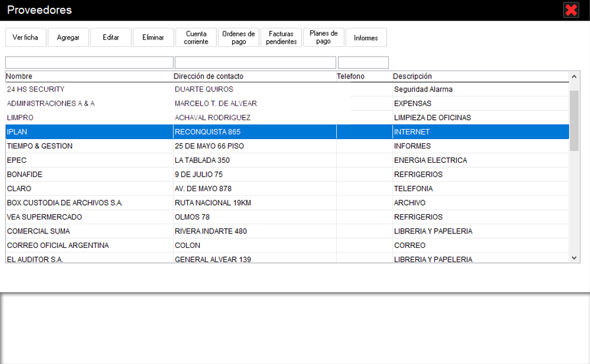Click the AV. DE MAYO 878 cell
Image resolution: width=590 pixels, height=364 pixels.
254,189
